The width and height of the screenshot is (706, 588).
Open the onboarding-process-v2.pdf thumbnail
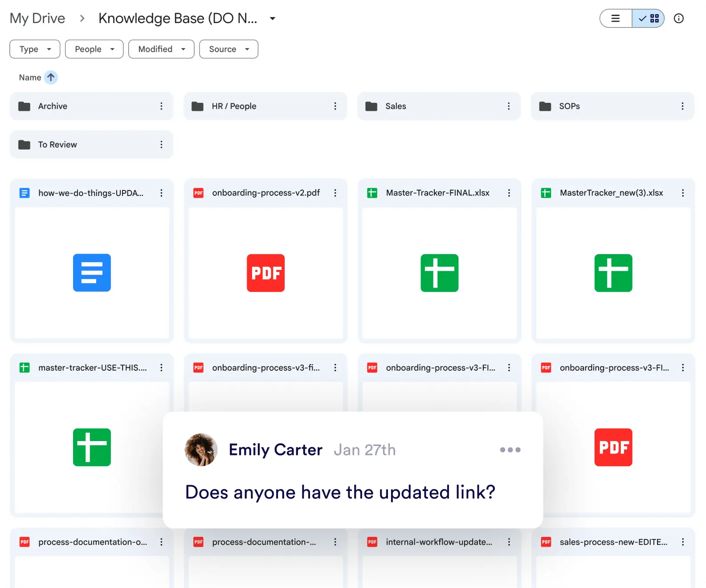point(265,273)
